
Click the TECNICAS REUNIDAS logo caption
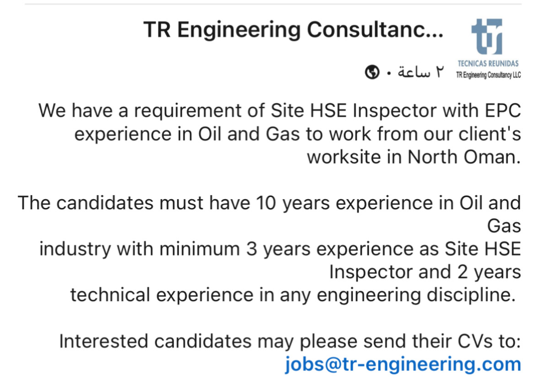point(488,64)
